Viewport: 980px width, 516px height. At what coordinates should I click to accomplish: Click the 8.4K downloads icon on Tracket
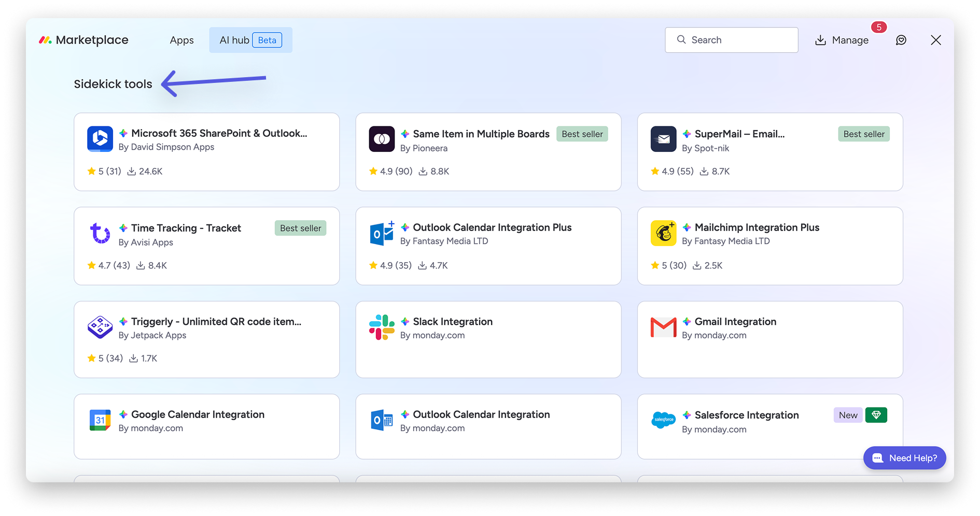click(x=141, y=265)
